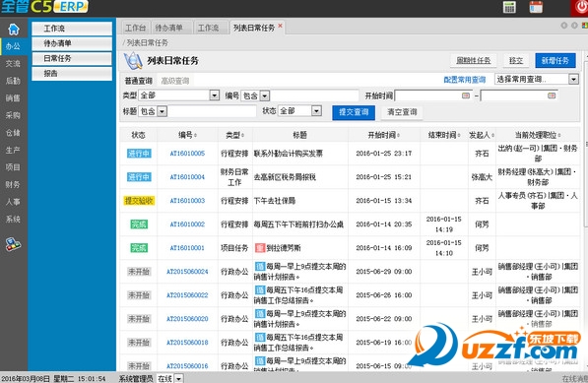
Task: Switch to the 待办清单 tab
Action: tap(169, 28)
